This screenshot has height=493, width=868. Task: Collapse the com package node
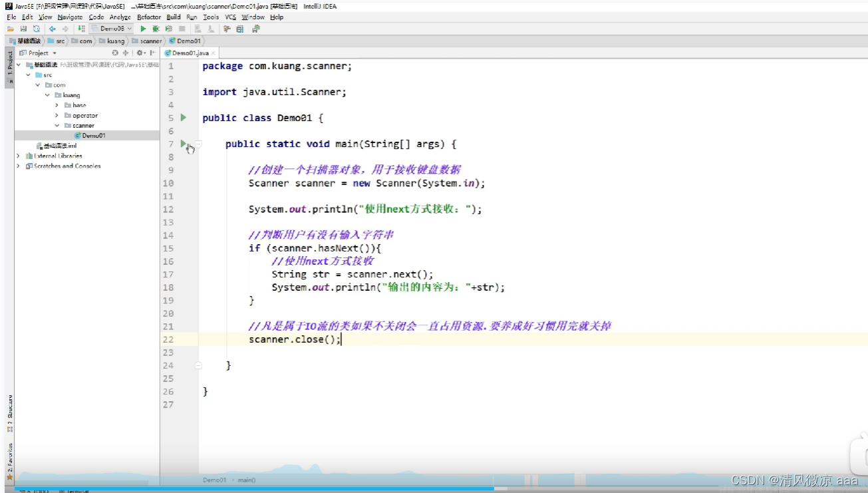[39, 85]
